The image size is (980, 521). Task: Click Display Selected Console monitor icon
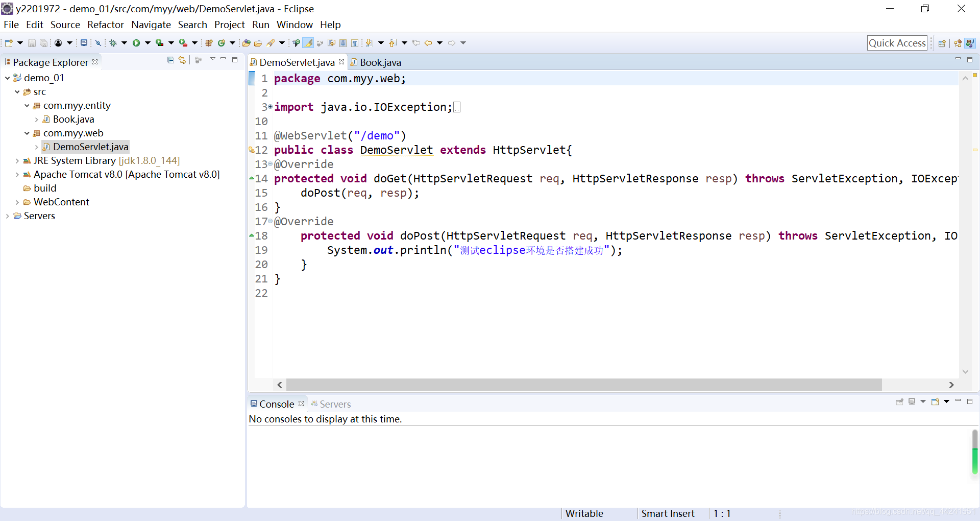coord(912,401)
